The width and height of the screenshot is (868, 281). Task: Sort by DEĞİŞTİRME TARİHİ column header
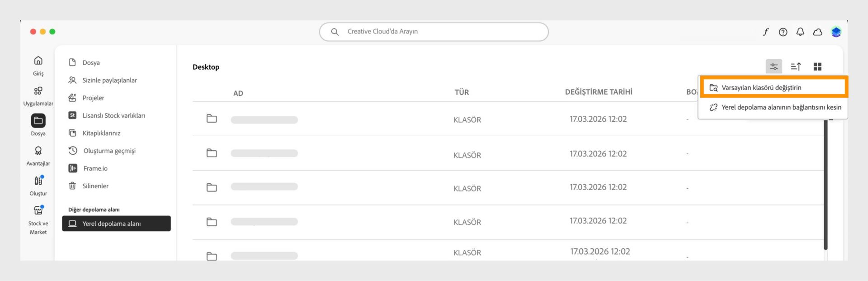coord(599,92)
